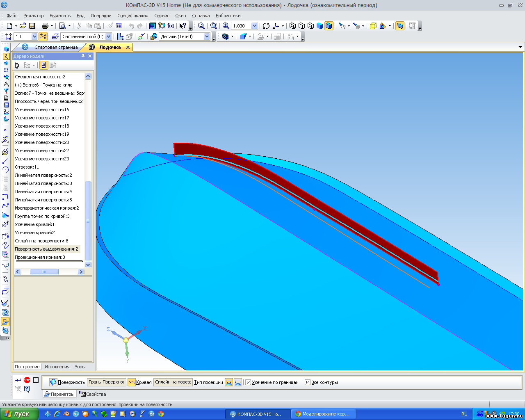Toggle the highlighted view orientation icon
Screen dimensions: 525x420
pyautogui.click(x=400, y=26)
